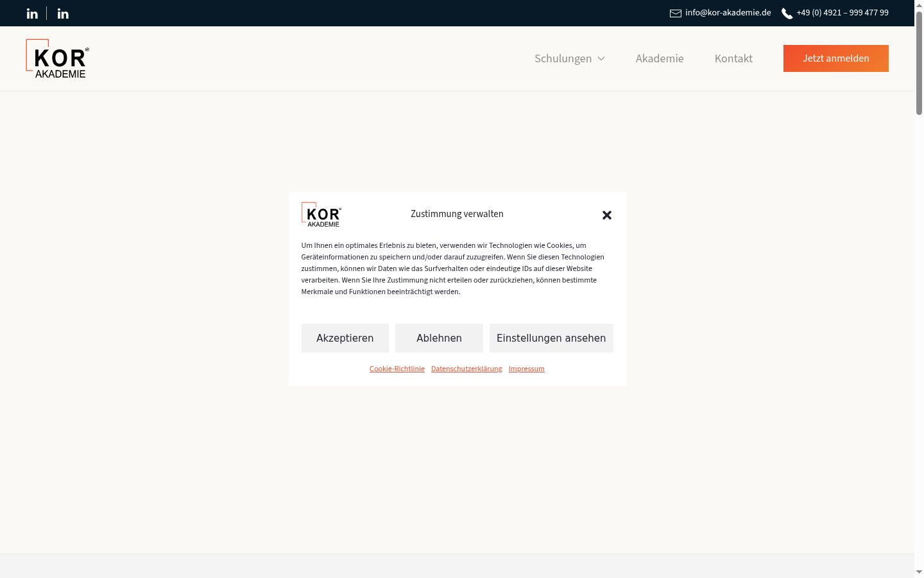
Task: Open the Schulungen menu item
Action: [x=563, y=58]
